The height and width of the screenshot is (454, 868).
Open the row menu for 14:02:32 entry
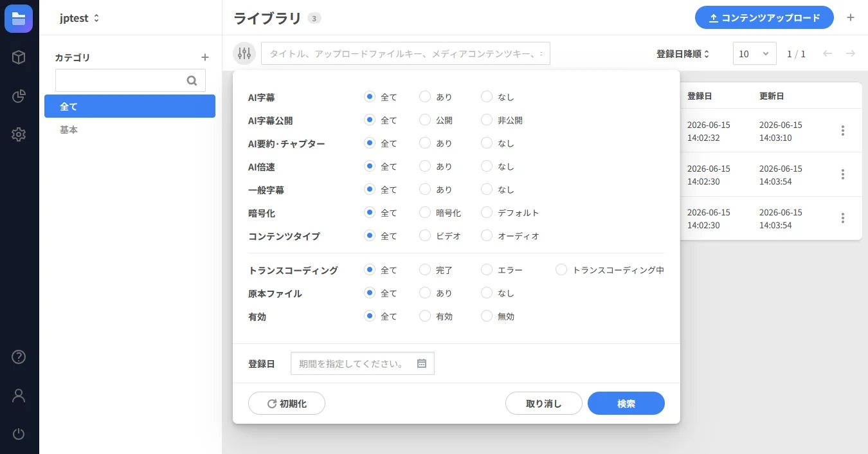pos(843,131)
